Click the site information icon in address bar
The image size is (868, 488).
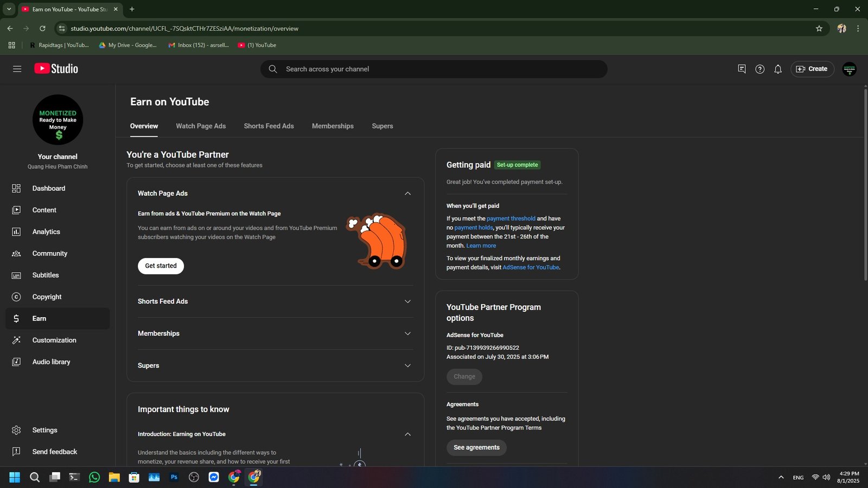coord(61,28)
